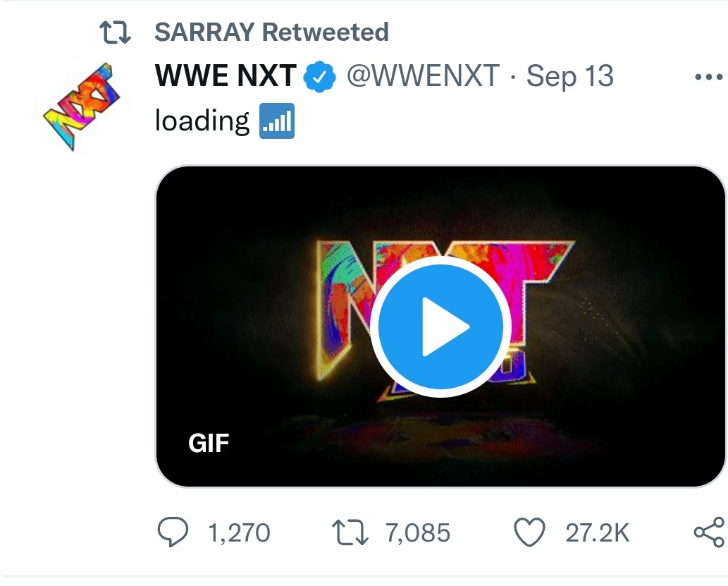Click the 1,270 replies count

tap(239, 533)
